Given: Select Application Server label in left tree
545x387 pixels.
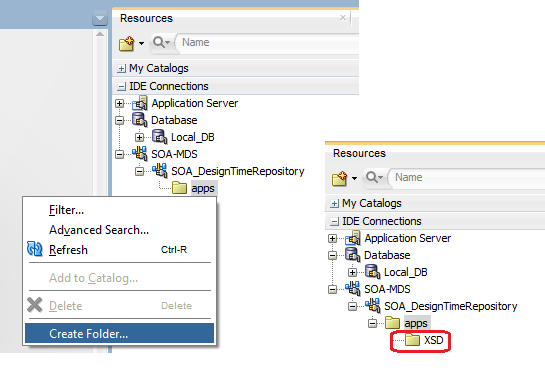Looking at the screenshot, I should [x=195, y=103].
